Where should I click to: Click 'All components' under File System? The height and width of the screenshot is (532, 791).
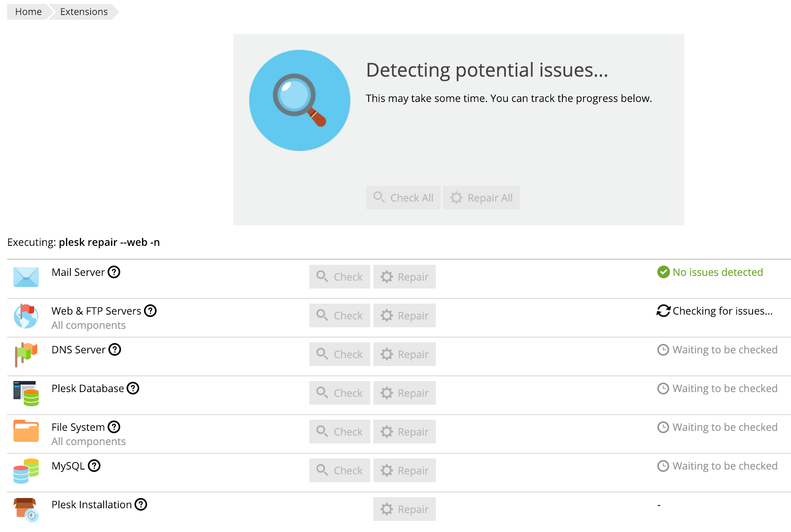[x=89, y=441]
